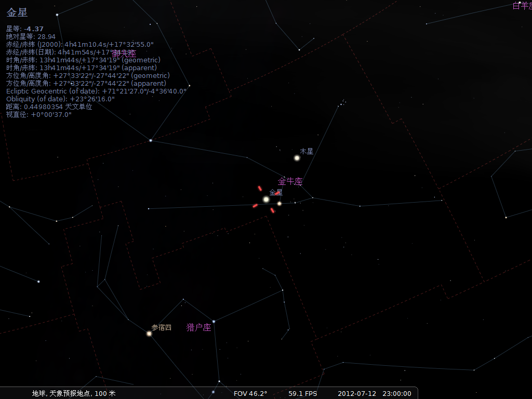Click the time 23:00:00 in status bar

397,394
